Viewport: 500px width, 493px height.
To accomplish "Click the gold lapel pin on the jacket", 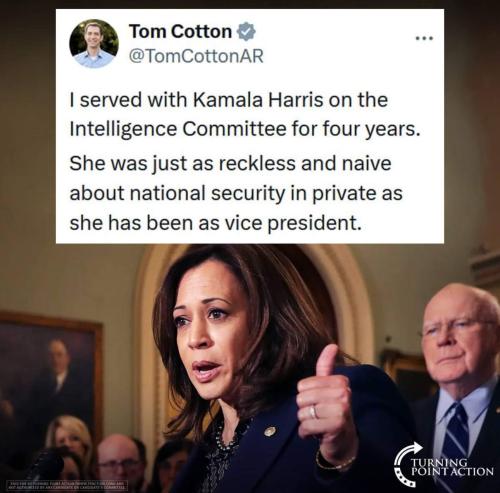I will coord(270,431).
